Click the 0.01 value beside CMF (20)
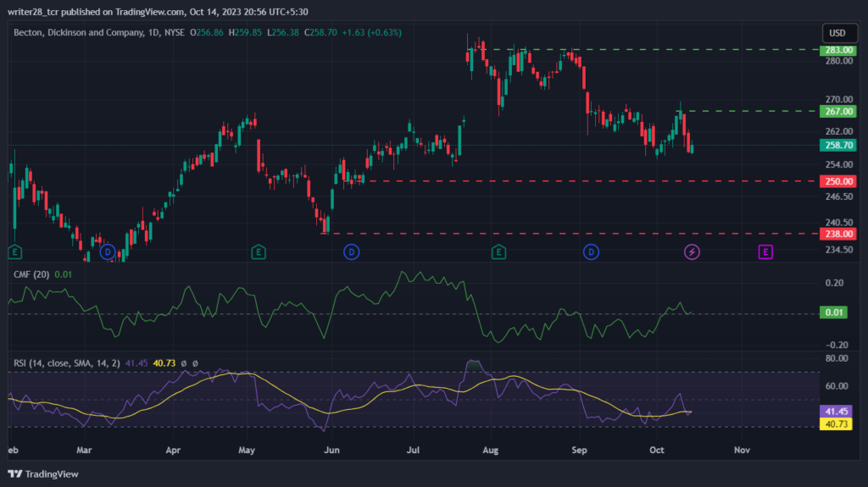868x487 pixels. pyautogui.click(x=63, y=274)
